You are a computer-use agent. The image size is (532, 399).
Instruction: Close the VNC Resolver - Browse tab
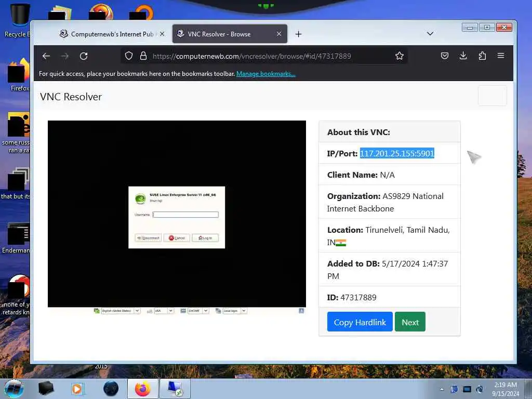pyautogui.click(x=279, y=34)
